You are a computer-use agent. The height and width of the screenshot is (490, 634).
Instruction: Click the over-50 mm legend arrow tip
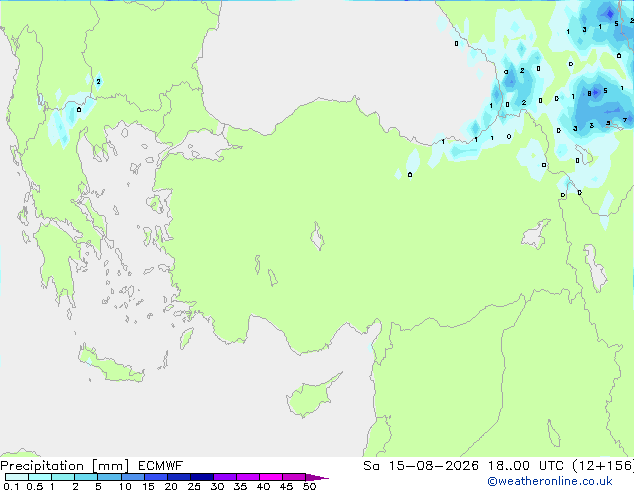click(317, 478)
